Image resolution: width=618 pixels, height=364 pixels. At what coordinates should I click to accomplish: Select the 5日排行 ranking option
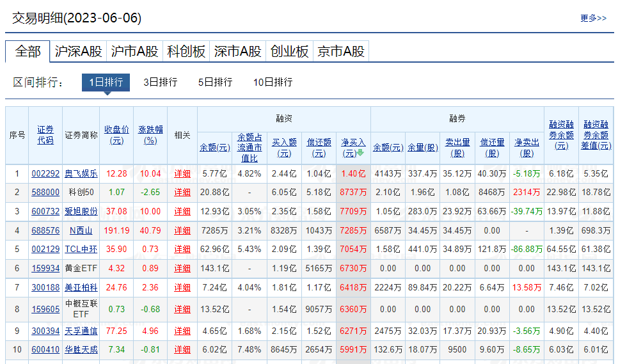(215, 82)
